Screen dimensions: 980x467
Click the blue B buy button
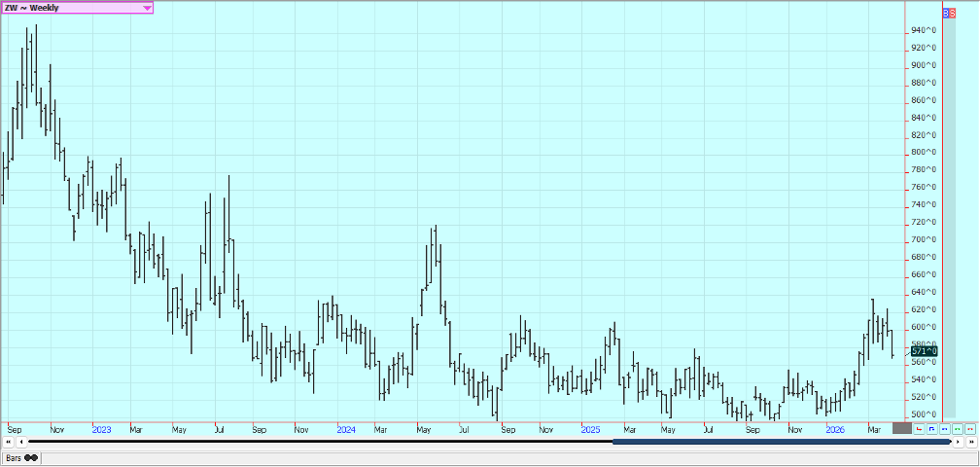coord(947,12)
